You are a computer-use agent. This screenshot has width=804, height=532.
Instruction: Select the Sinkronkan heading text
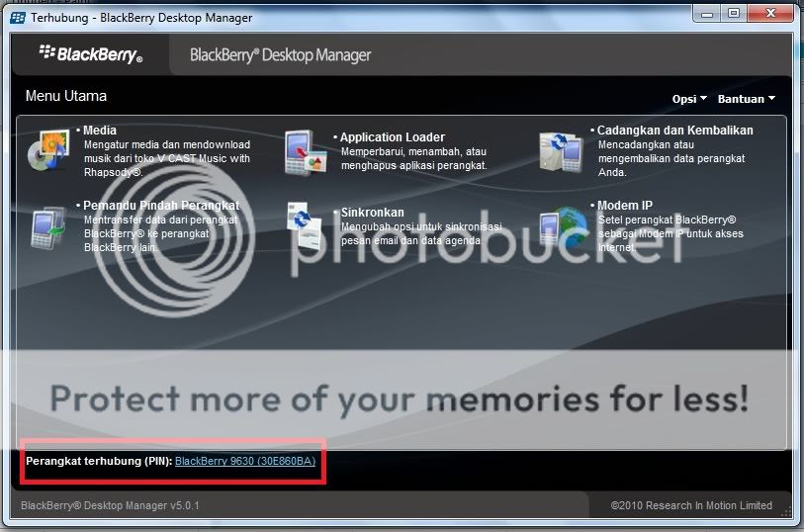tap(372, 213)
